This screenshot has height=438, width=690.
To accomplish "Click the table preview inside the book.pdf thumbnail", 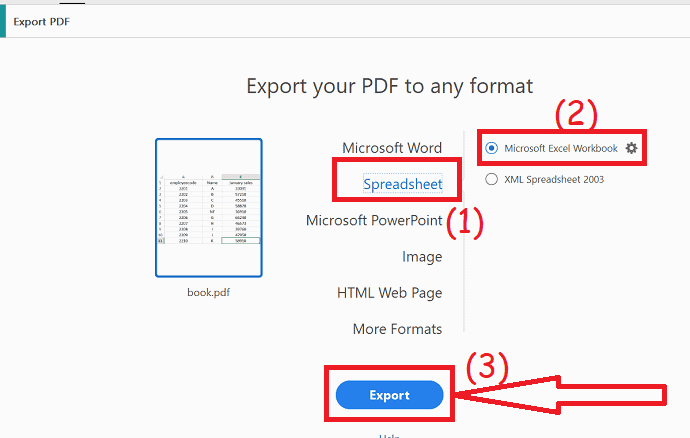I will click(x=209, y=209).
